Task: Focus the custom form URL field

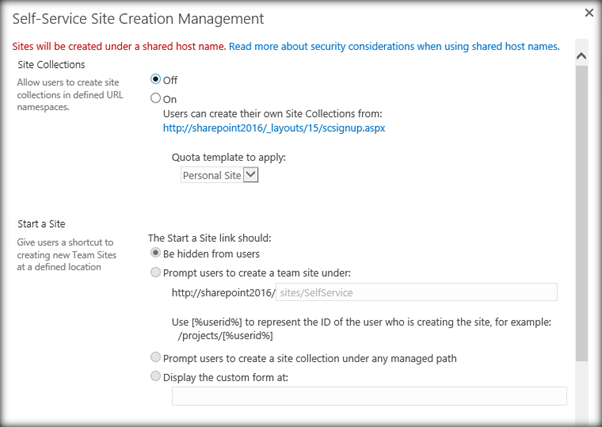Action: [369, 397]
